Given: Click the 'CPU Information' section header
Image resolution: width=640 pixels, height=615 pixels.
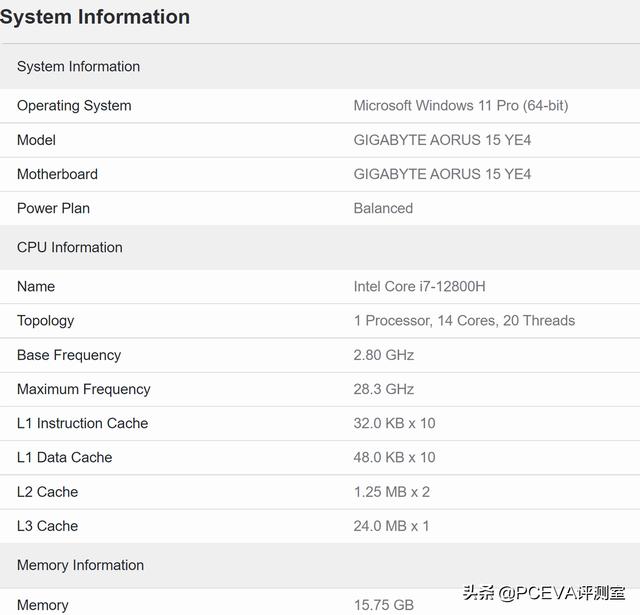Looking at the screenshot, I should 320,247.
